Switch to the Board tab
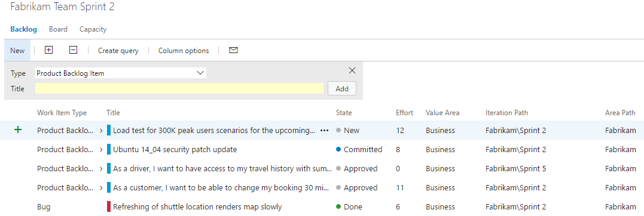Viewport: 644px width, 216px height. click(58, 29)
